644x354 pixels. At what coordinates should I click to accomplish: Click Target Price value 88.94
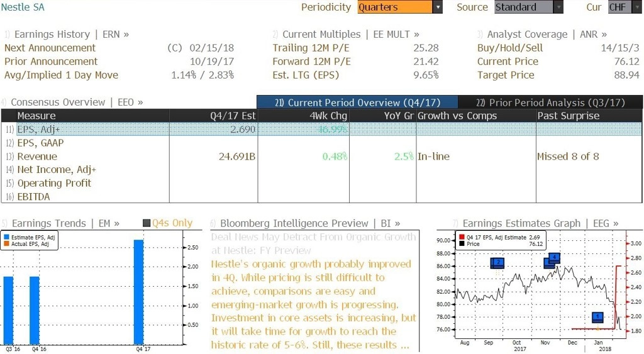627,75
